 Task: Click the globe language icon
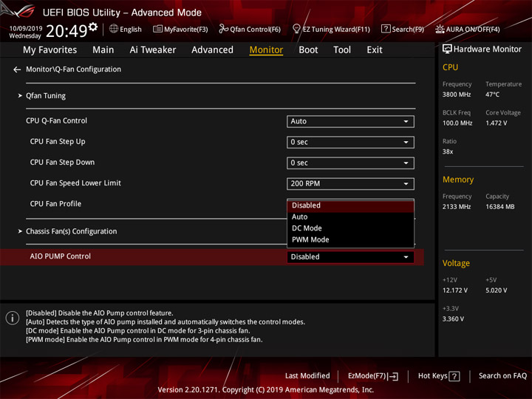tap(114, 29)
